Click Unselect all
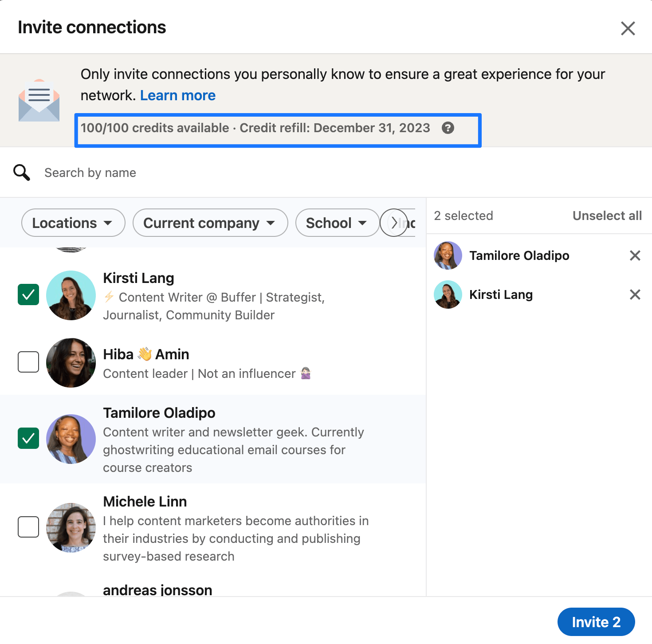652x644 pixels. click(607, 216)
